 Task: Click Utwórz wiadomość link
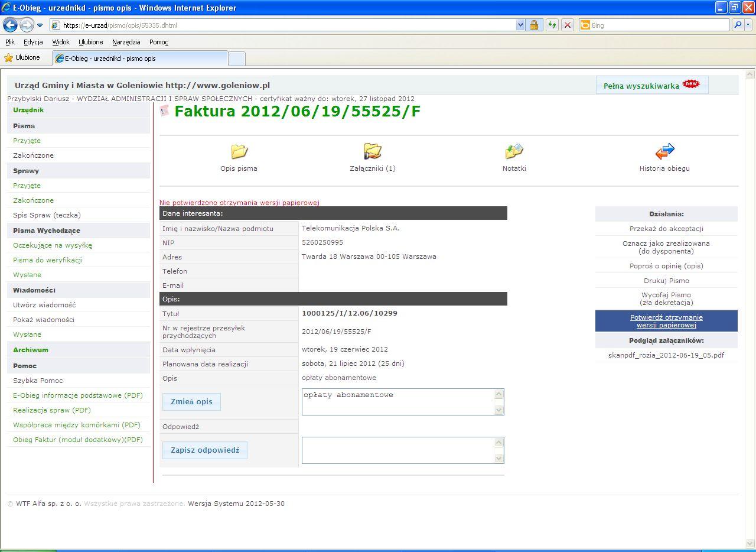coord(44,305)
